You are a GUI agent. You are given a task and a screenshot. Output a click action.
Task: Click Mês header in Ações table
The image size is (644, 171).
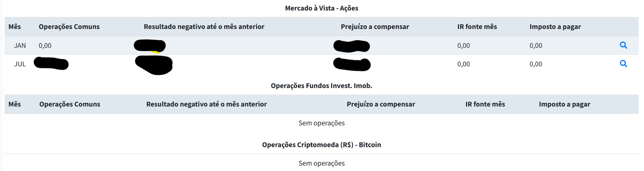(x=14, y=27)
